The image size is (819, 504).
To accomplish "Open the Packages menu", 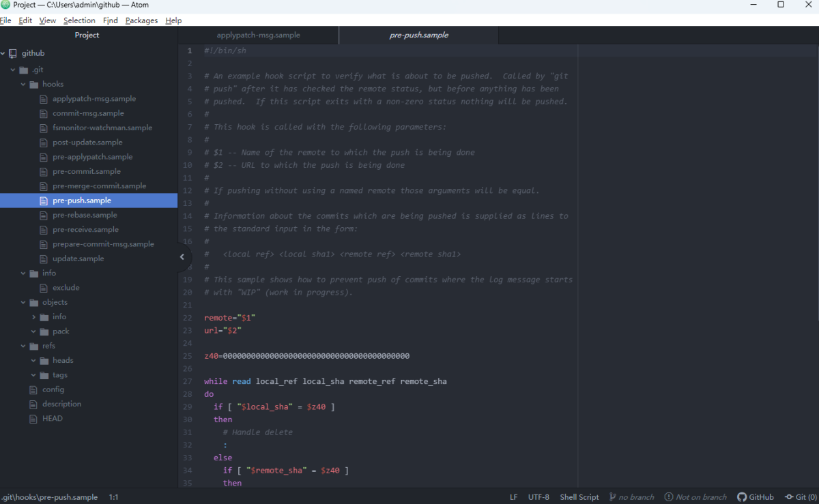I will 141,20.
